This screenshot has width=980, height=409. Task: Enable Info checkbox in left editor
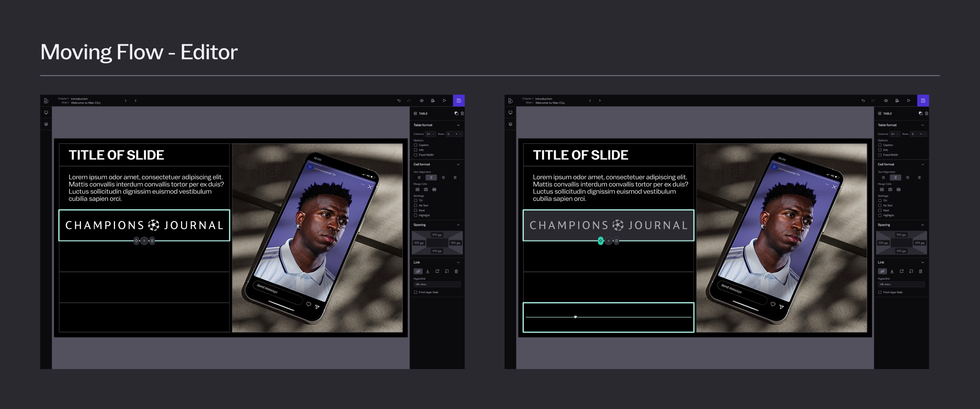(415, 150)
